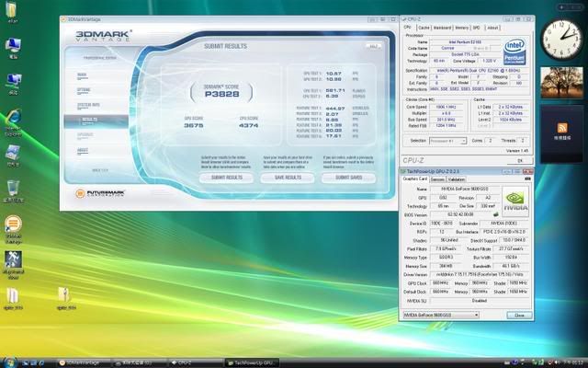
Task: Click the BIOS save chip icon in GPU-Z
Action: 496,214
